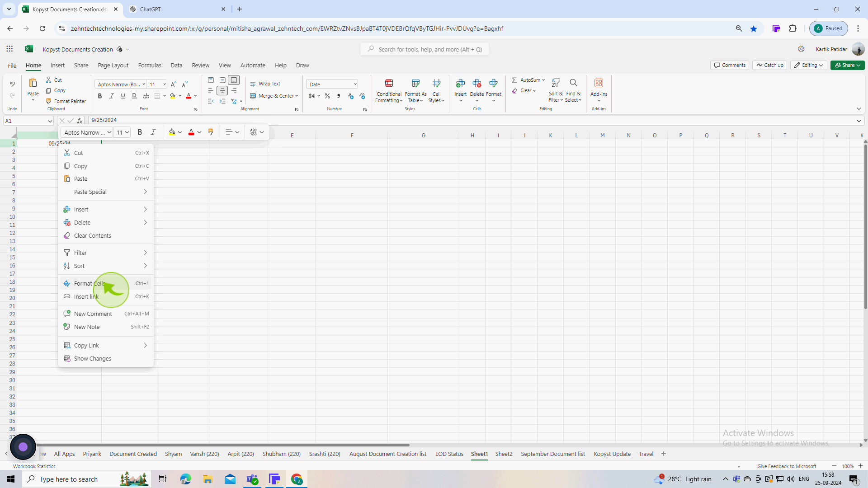Viewport: 868px width, 488px height.
Task: Open Sort & Filter tool
Action: coord(556,90)
